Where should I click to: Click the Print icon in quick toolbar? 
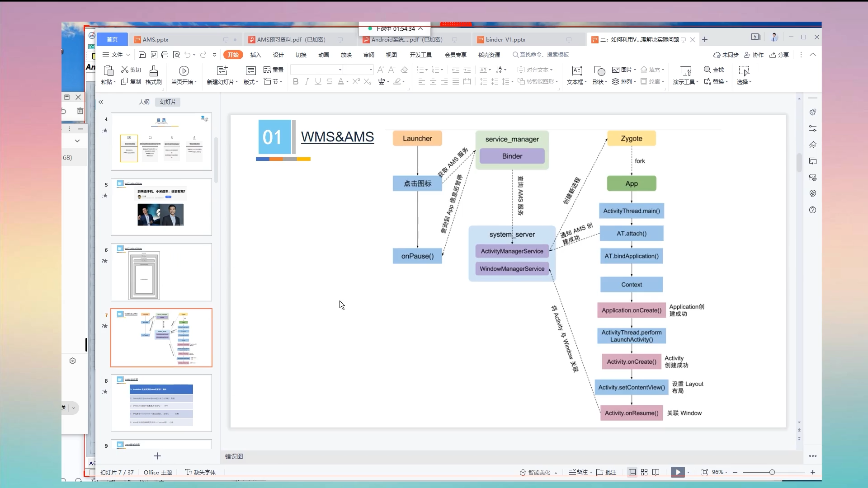click(165, 55)
